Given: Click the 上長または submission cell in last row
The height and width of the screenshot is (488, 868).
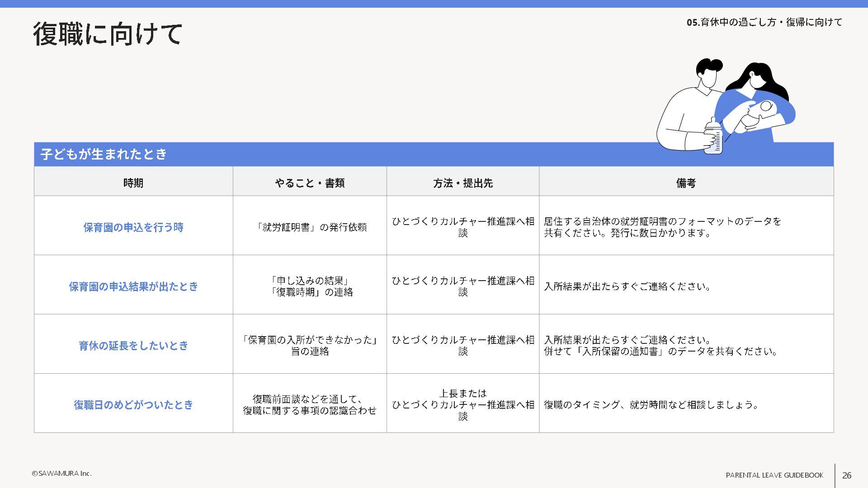Looking at the screenshot, I should 463,404.
